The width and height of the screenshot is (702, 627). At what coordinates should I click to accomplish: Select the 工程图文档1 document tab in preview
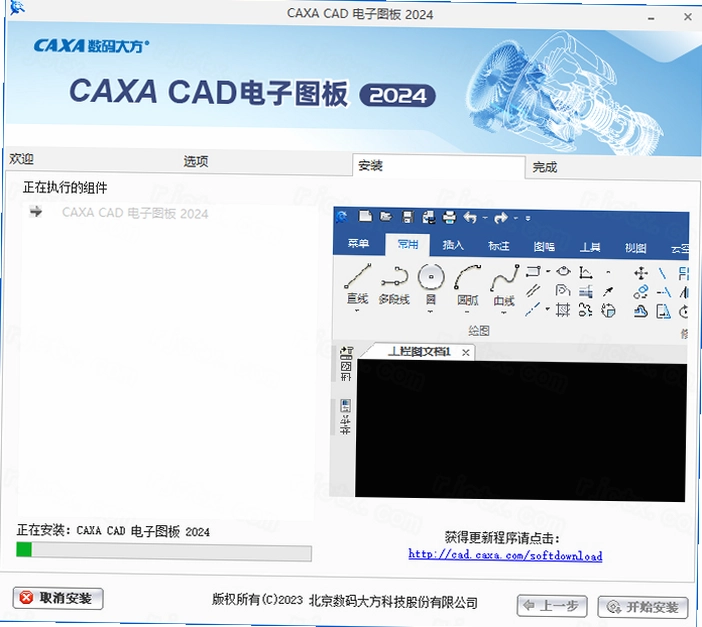click(419, 352)
